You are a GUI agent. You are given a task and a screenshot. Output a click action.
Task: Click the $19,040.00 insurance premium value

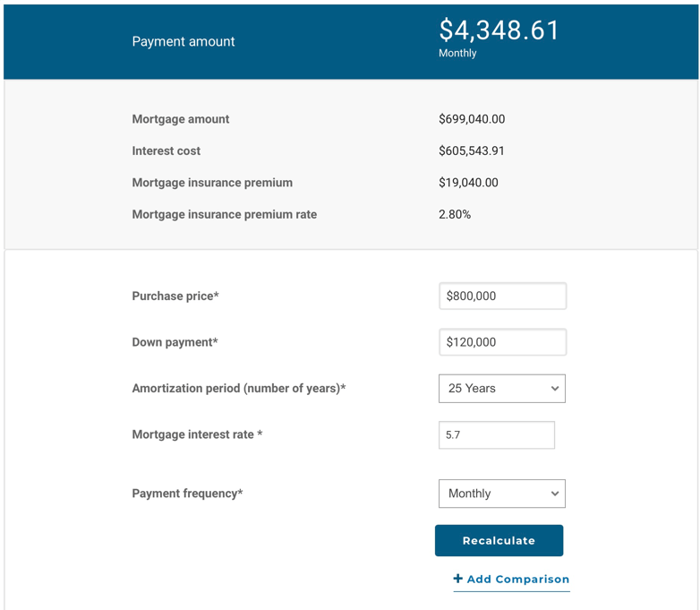tap(468, 183)
